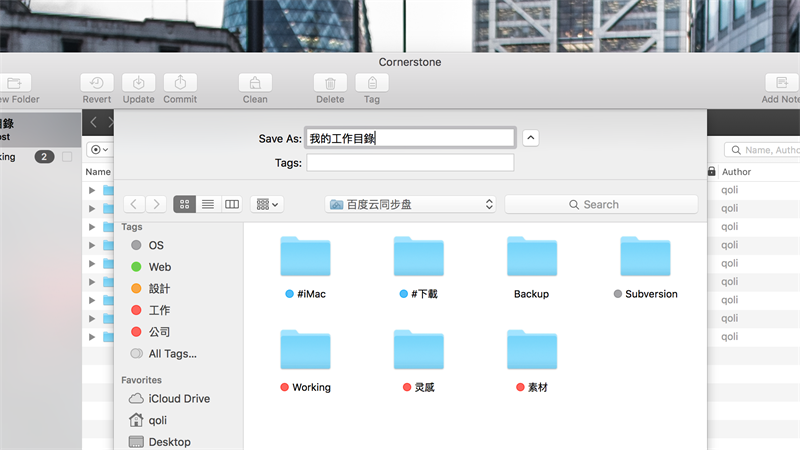This screenshot has height=450, width=800.
Task: Go back using the back arrow button
Action: point(134,204)
